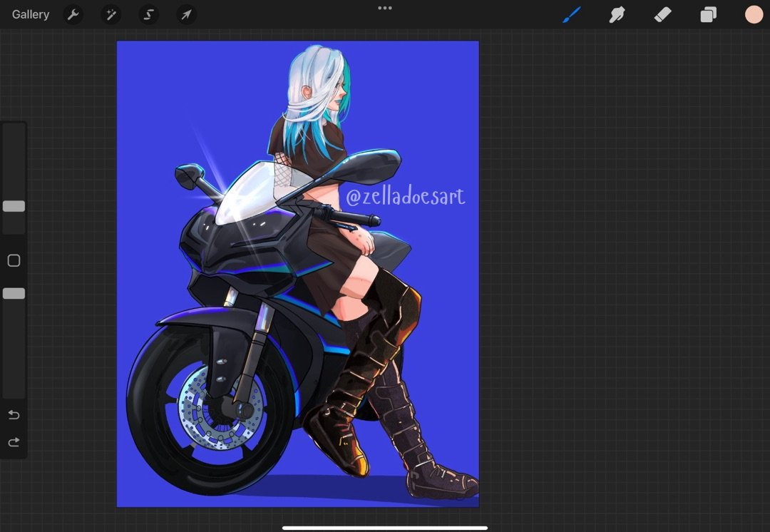Tap the Redo arrow in sidebar
Image resolution: width=770 pixels, height=532 pixels.
[x=14, y=443]
